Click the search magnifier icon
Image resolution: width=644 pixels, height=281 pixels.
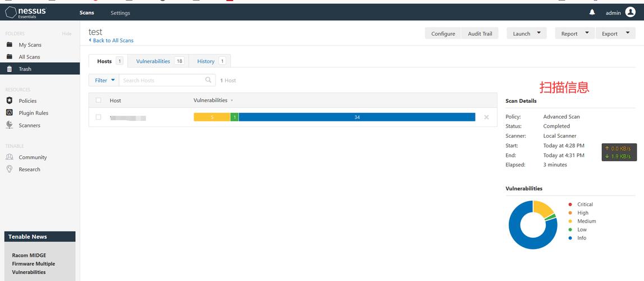(208, 80)
